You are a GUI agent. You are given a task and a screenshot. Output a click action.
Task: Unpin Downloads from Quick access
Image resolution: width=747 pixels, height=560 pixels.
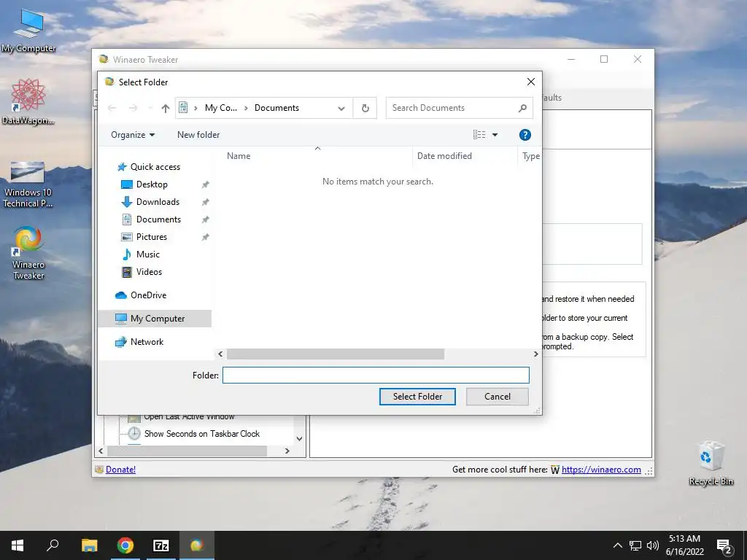click(x=205, y=202)
